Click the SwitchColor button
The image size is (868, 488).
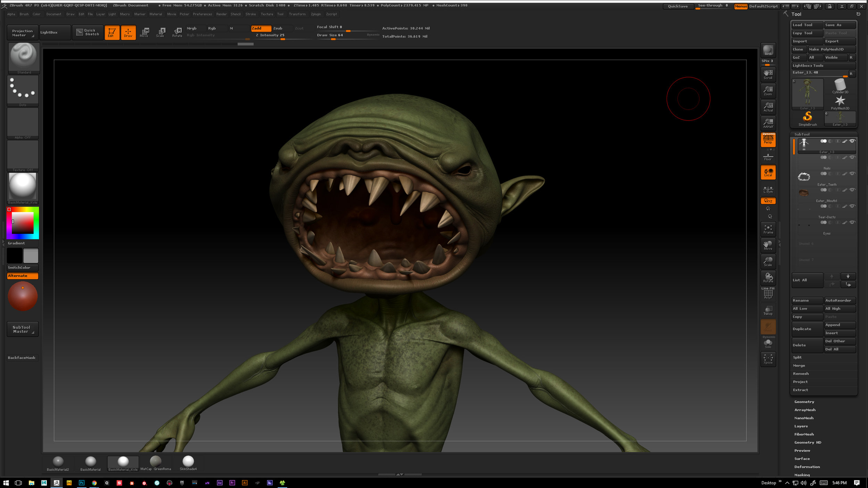point(23,268)
